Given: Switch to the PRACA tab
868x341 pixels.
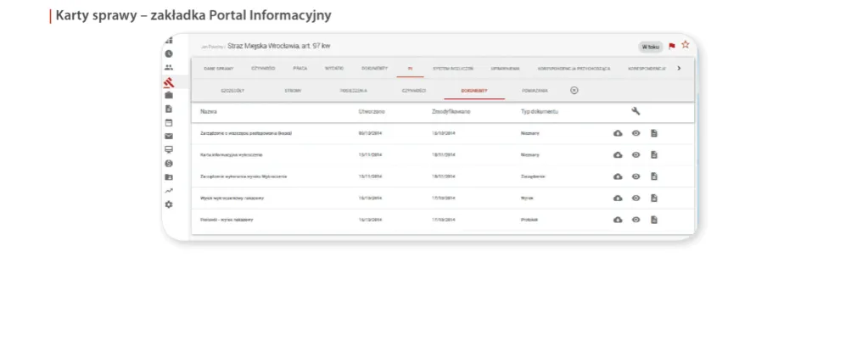Looking at the screenshot, I should click(x=300, y=69).
